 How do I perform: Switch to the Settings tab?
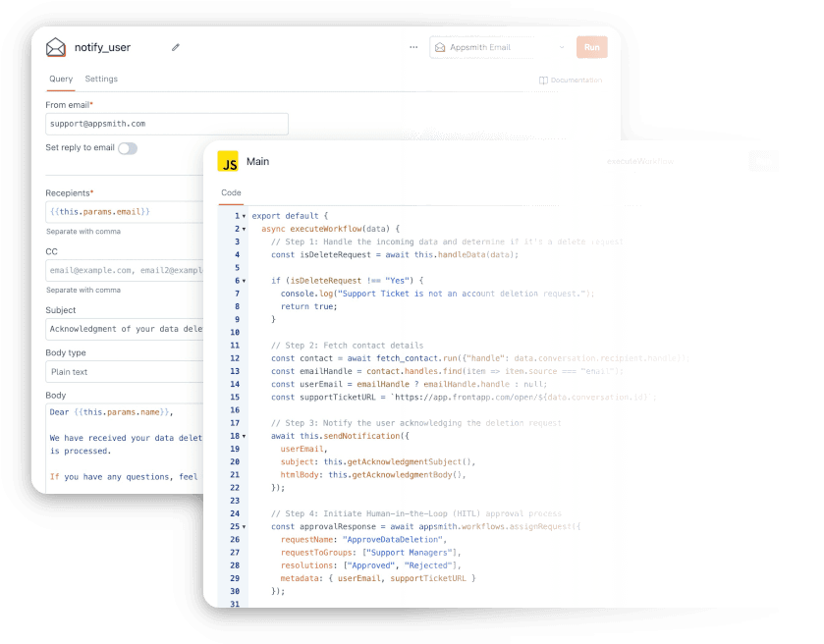pos(102,80)
